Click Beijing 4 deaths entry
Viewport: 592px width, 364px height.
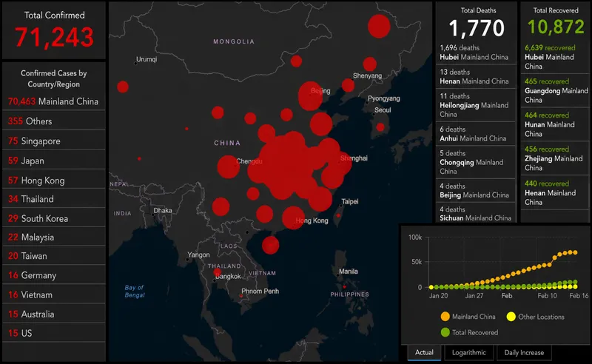click(476, 191)
